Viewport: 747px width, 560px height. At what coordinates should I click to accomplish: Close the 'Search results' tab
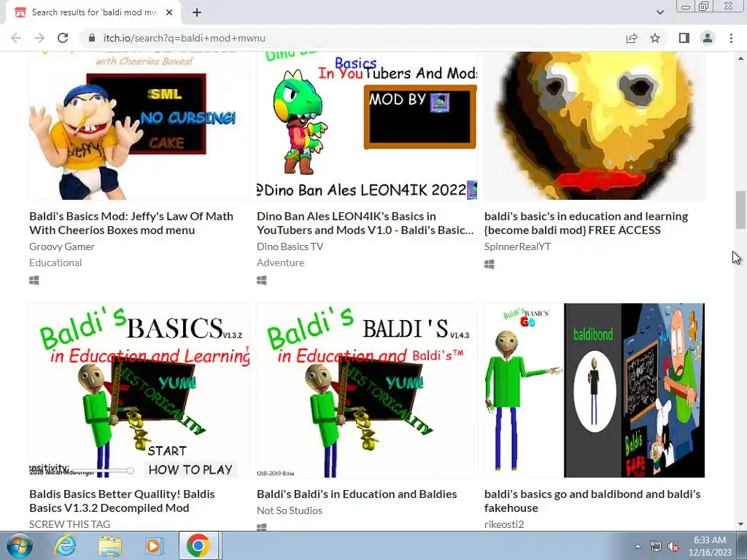[169, 12]
